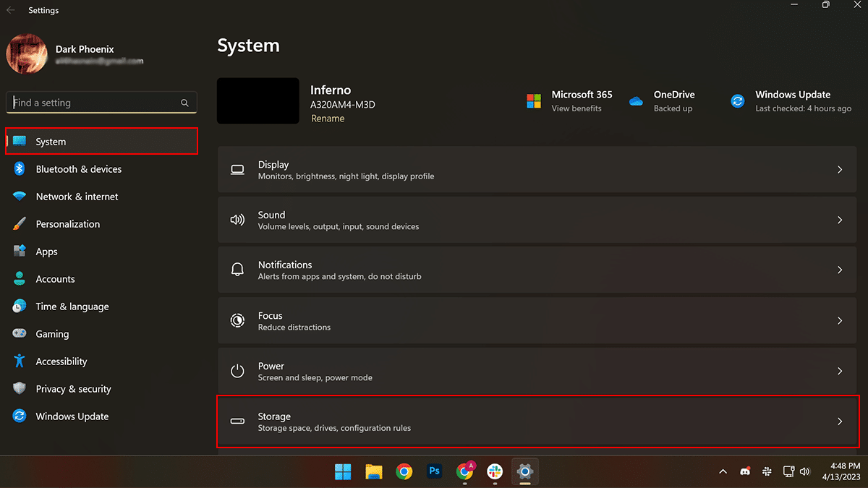Open the Dark Phoenix profile picture

click(27, 53)
